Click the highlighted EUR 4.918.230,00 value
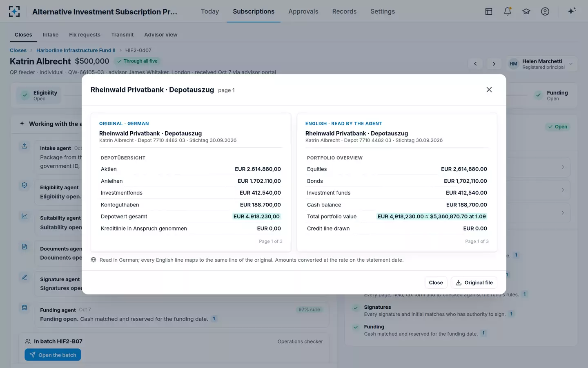Image resolution: width=588 pixels, height=368 pixels. (x=256, y=217)
